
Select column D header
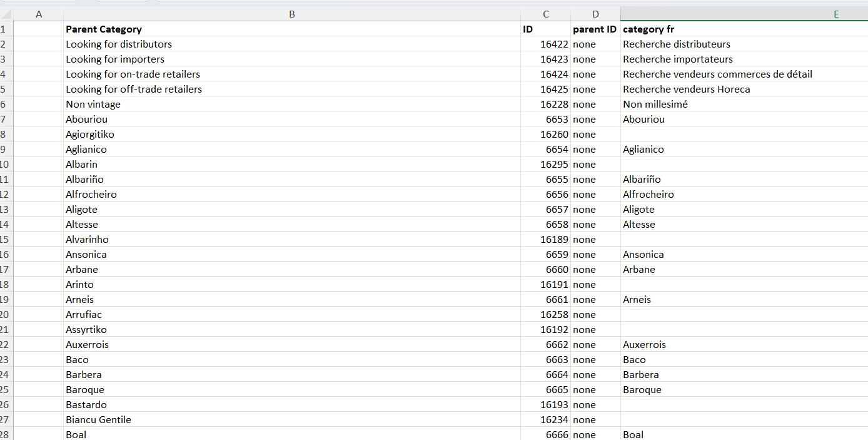(595, 14)
